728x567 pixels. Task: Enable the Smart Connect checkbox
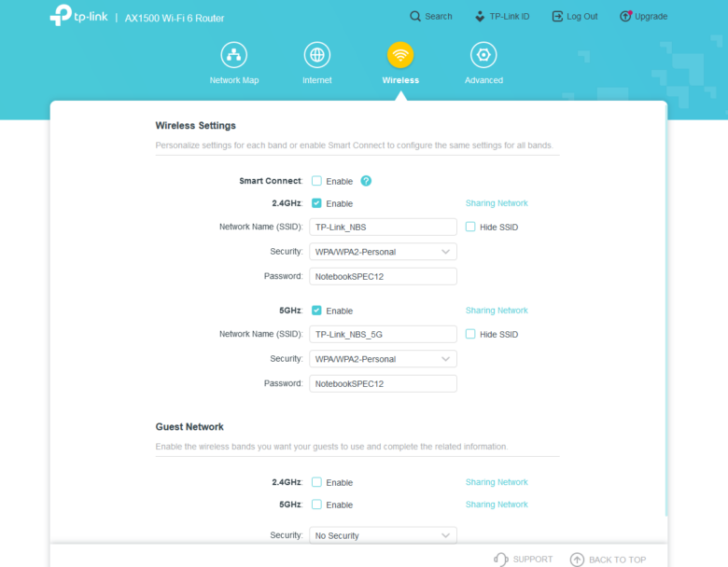pos(317,181)
